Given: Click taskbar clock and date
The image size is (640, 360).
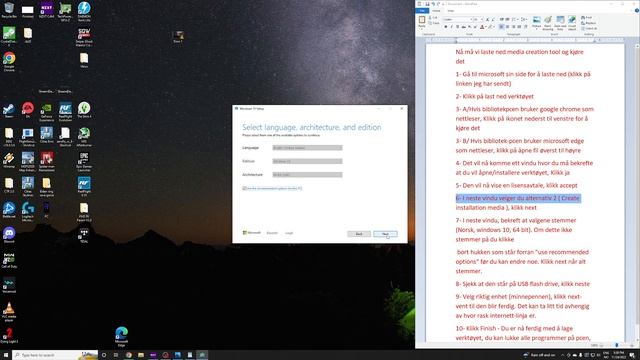Looking at the screenshot, I should [x=619, y=355].
